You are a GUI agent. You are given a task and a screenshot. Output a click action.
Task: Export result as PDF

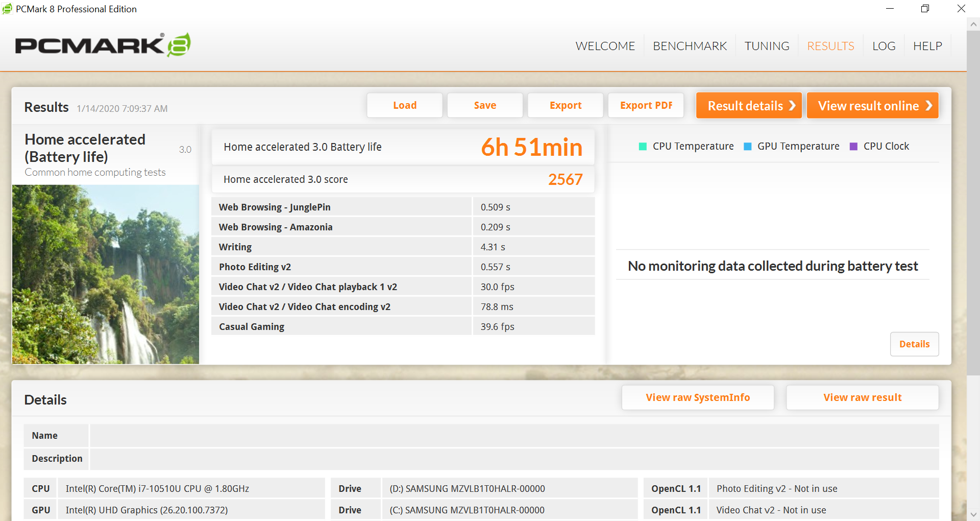[x=646, y=105]
